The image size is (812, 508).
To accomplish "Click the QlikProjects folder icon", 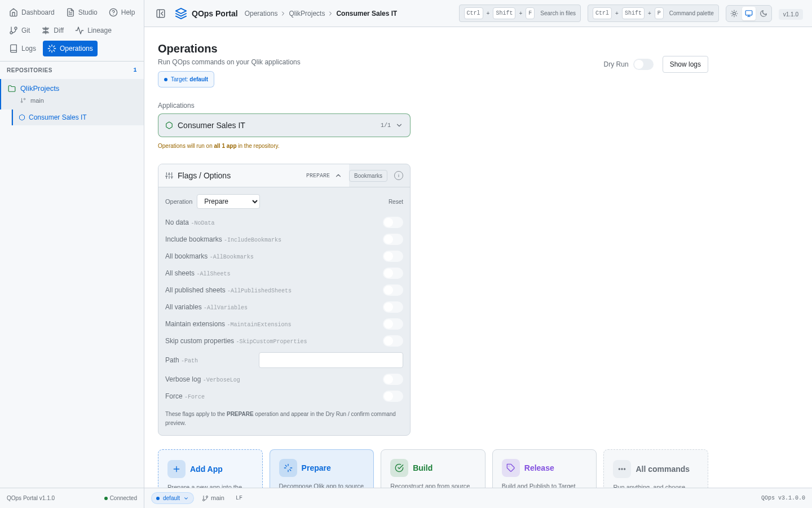I will 12,89.
